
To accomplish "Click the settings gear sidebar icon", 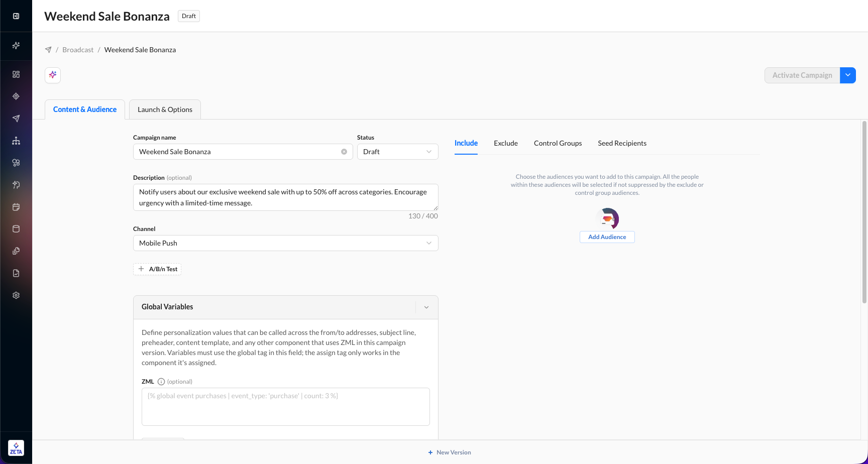I will click(16, 295).
